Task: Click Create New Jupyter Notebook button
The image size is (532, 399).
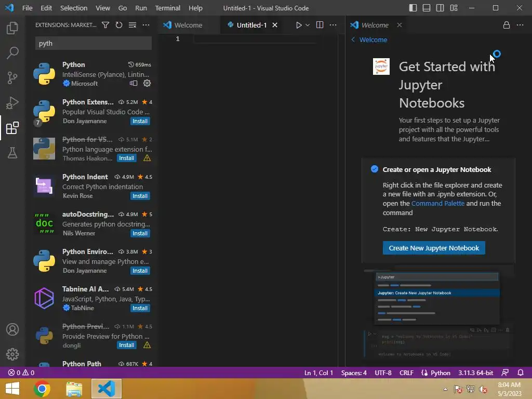Action: (434, 248)
